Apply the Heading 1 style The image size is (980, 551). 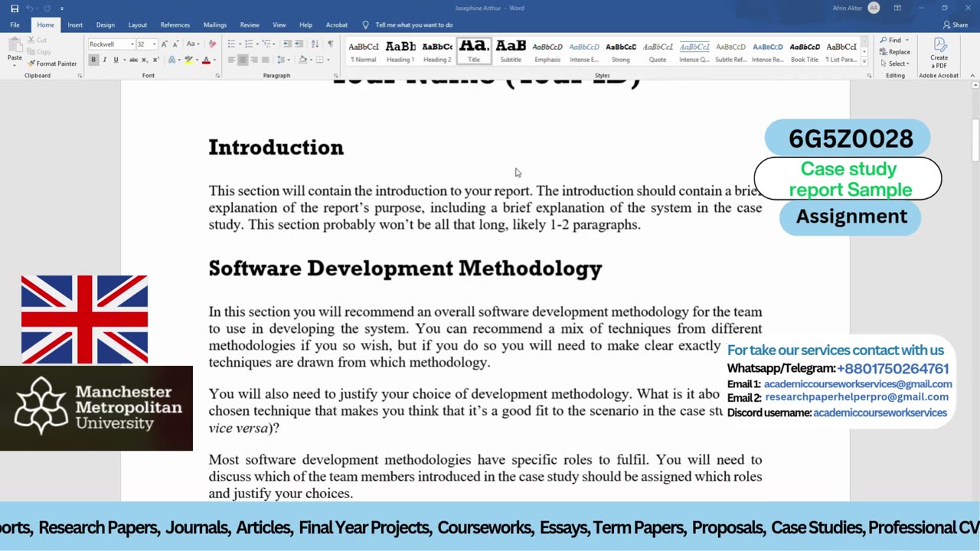click(x=400, y=51)
